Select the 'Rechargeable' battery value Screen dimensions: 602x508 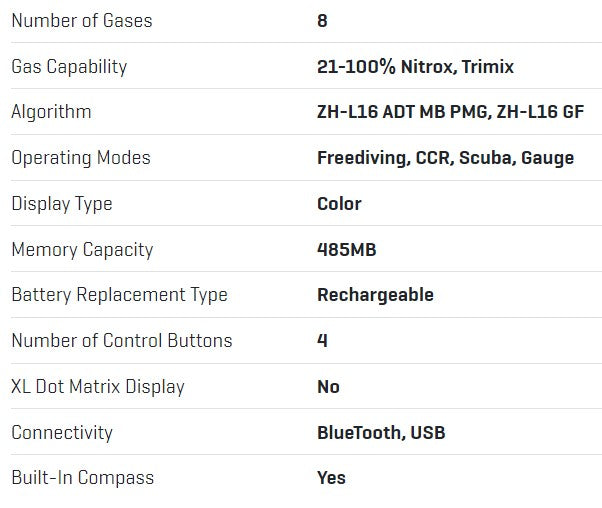(x=375, y=295)
